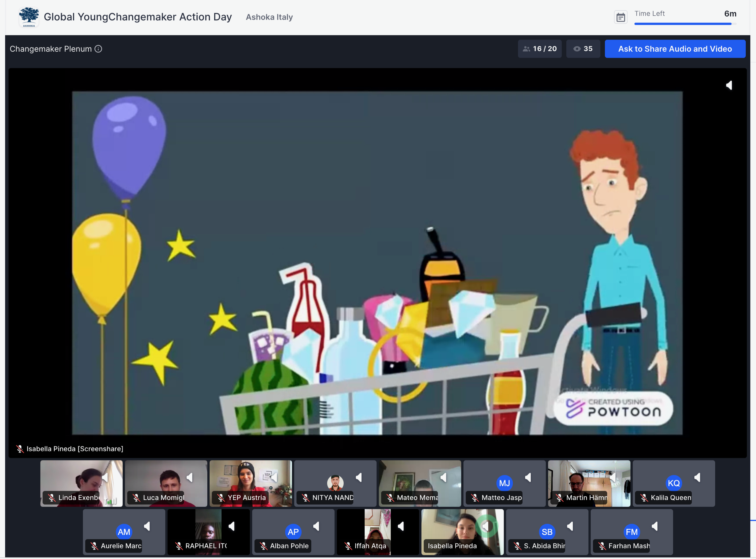Click the AP avatar for Alban Pohle
This screenshot has height=559, width=756.
(x=293, y=532)
